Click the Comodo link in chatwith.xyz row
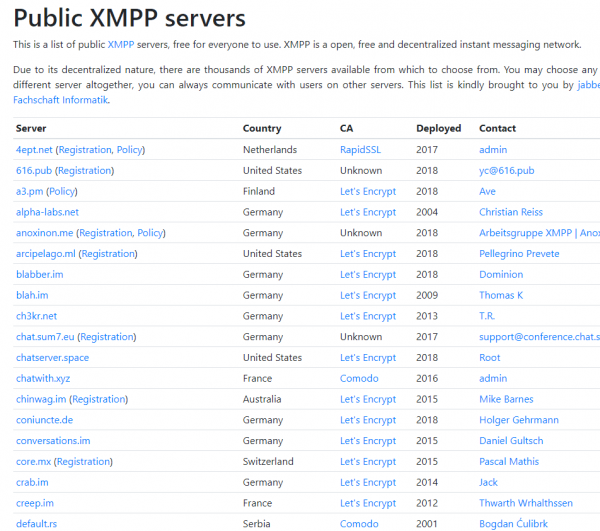Image resolution: width=600 pixels, height=531 pixels. coord(359,379)
